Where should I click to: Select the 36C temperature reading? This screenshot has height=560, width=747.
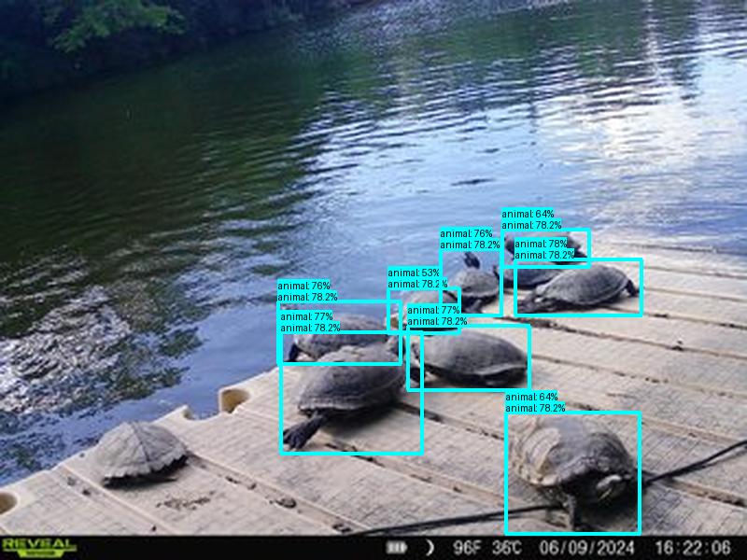click(x=507, y=548)
